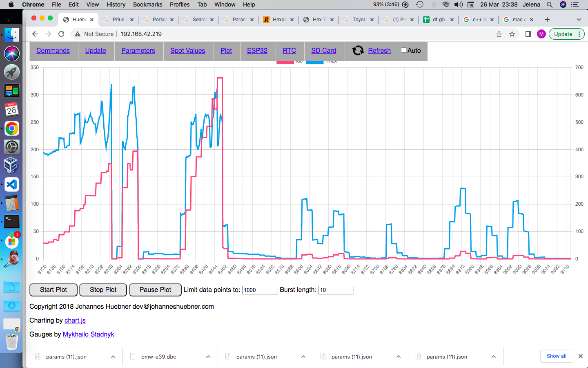This screenshot has height=368, width=588.
Task: Open the Spot Values page
Action: tap(188, 50)
